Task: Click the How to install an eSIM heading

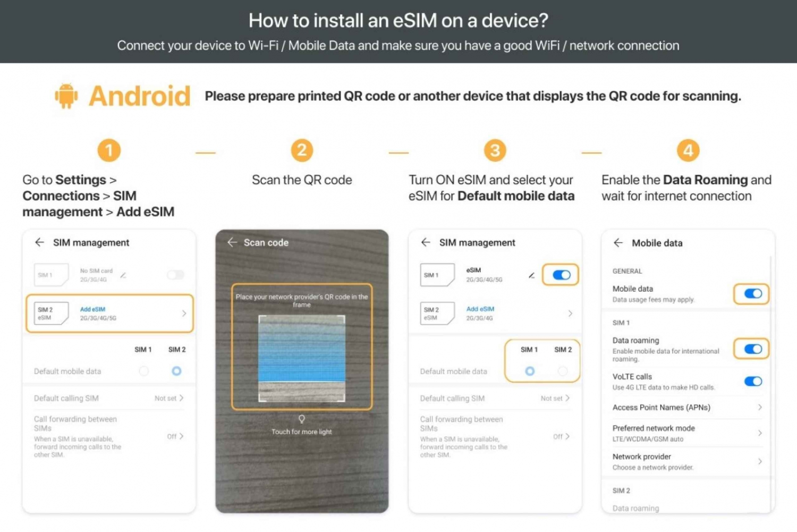Action: point(398,20)
